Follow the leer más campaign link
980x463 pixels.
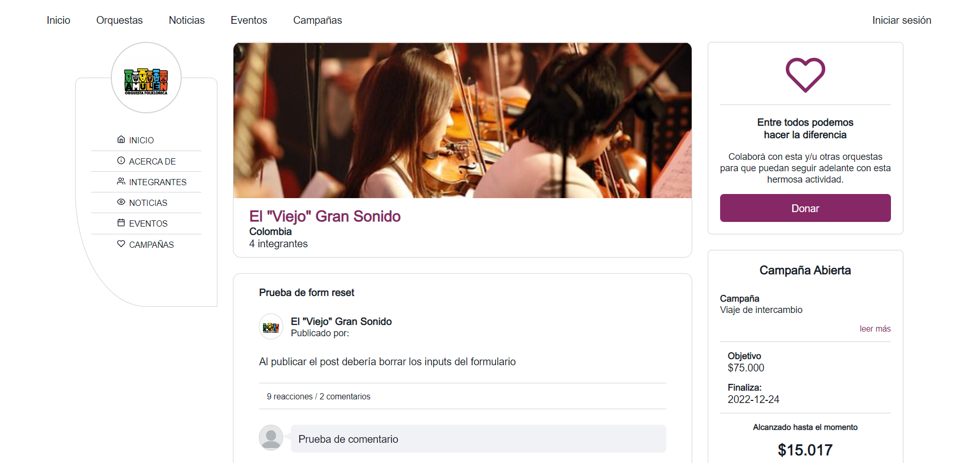click(x=875, y=328)
